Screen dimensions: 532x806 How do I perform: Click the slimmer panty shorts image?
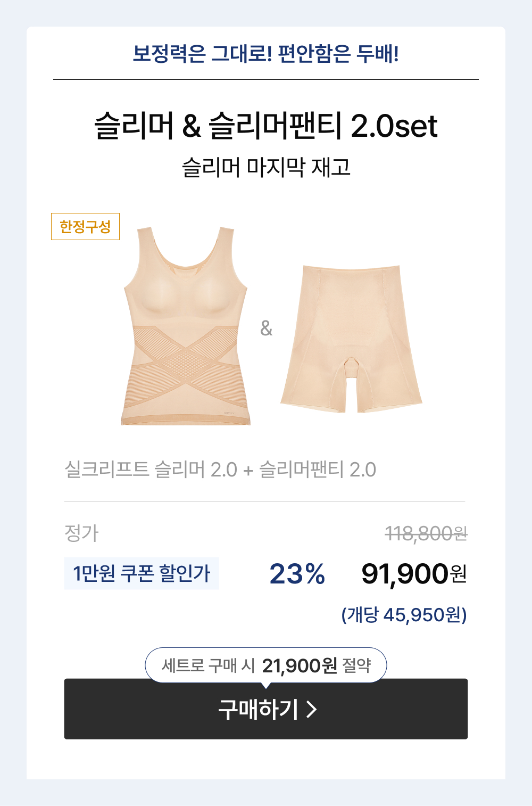351,338
